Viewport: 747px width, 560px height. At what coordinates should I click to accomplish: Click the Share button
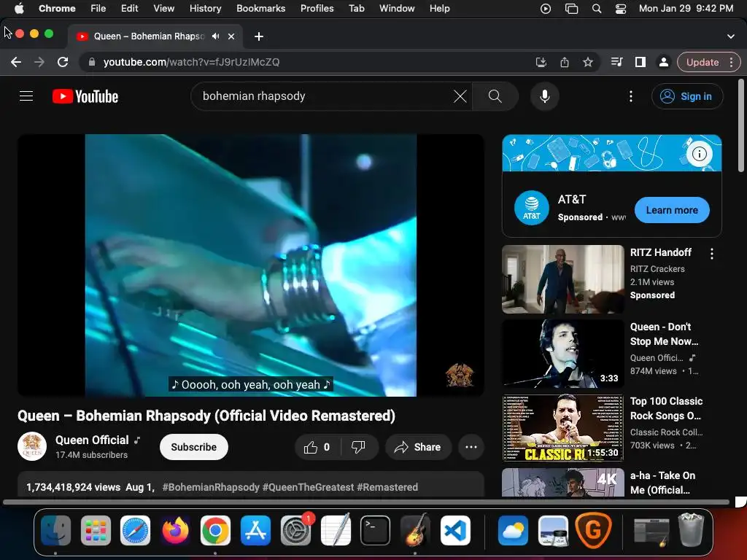click(418, 447)
